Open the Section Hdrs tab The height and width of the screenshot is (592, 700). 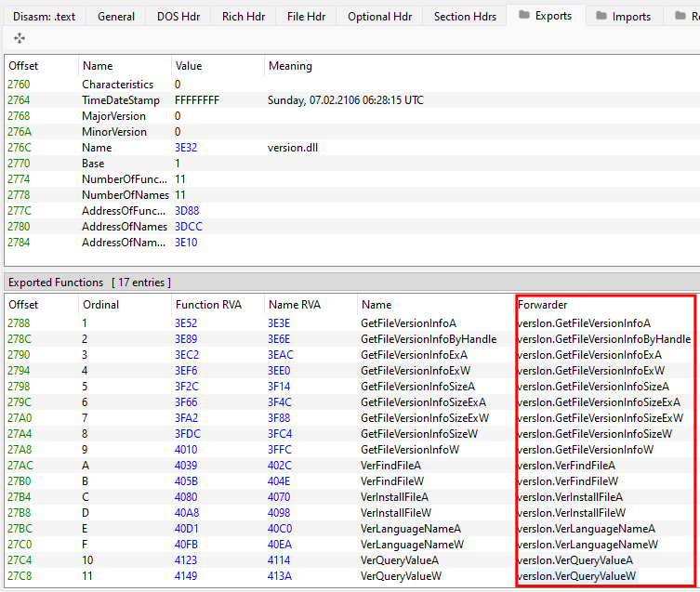tap(465, 16)
